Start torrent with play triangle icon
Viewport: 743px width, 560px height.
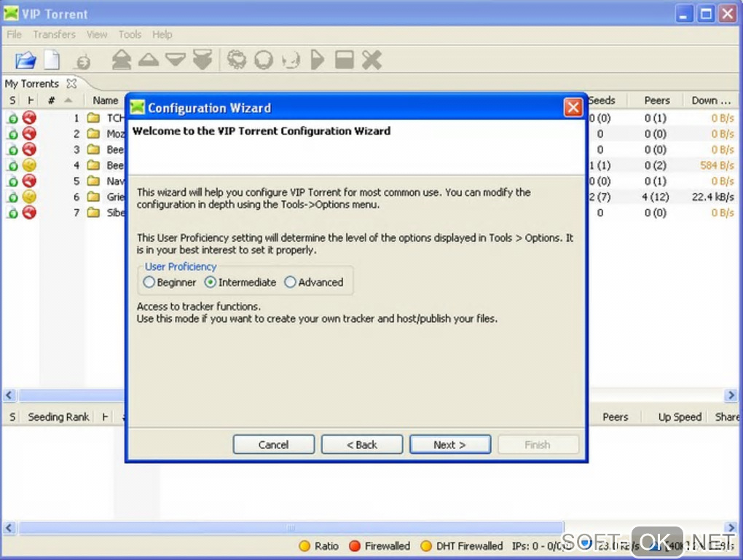[318, 60]
